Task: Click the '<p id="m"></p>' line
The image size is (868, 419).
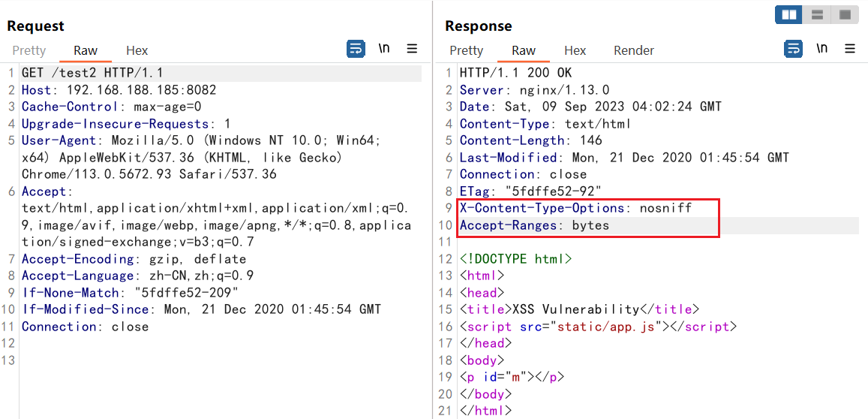Action: tap(512, 377)
